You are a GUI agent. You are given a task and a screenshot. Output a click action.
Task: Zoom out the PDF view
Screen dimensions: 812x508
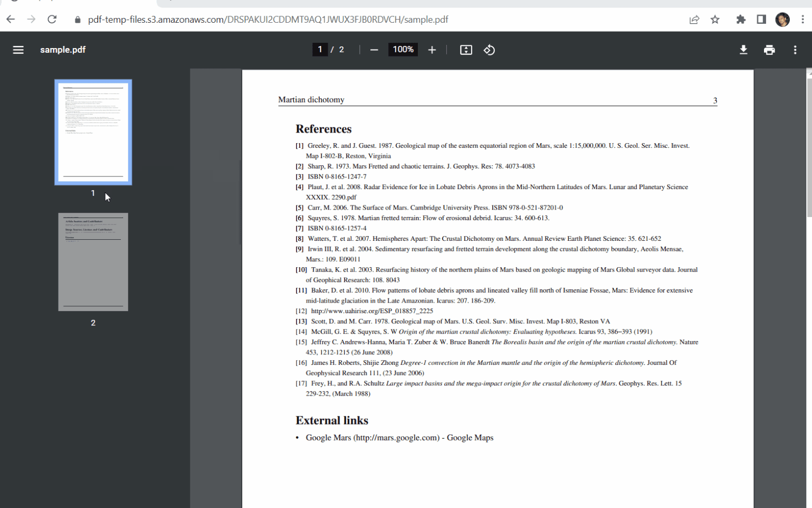click(x=374, y=49)
